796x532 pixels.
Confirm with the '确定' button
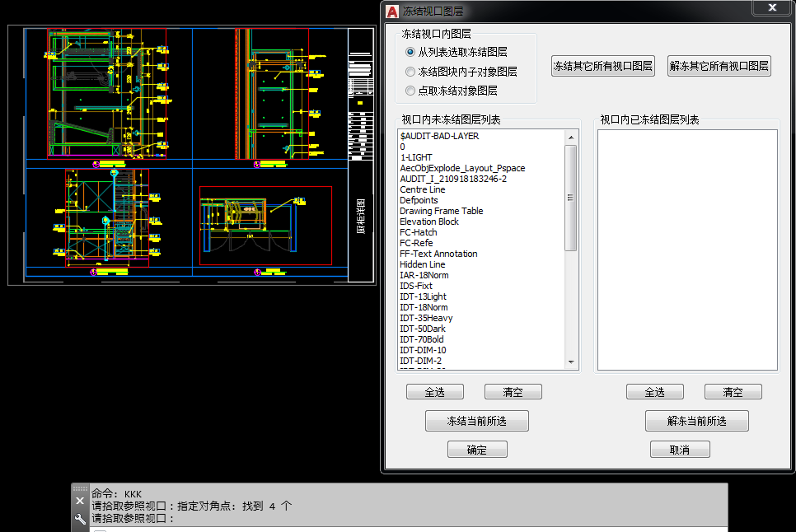[476, 450]
